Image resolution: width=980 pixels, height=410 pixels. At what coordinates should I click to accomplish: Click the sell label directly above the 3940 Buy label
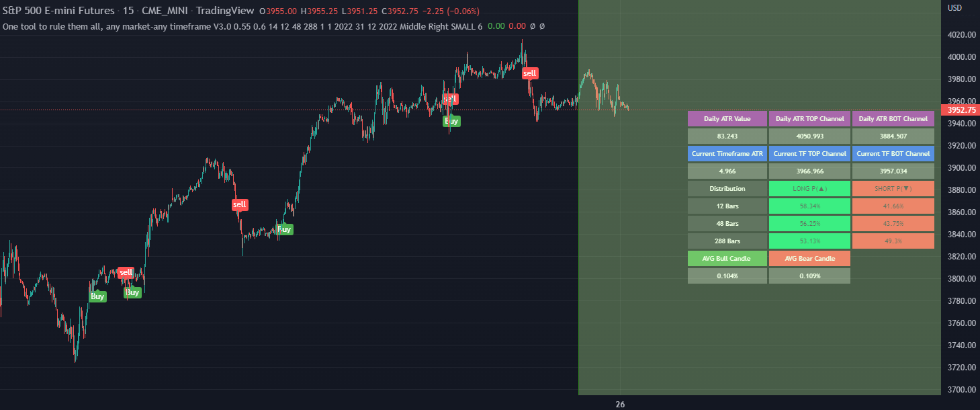(x=450, y=99)
